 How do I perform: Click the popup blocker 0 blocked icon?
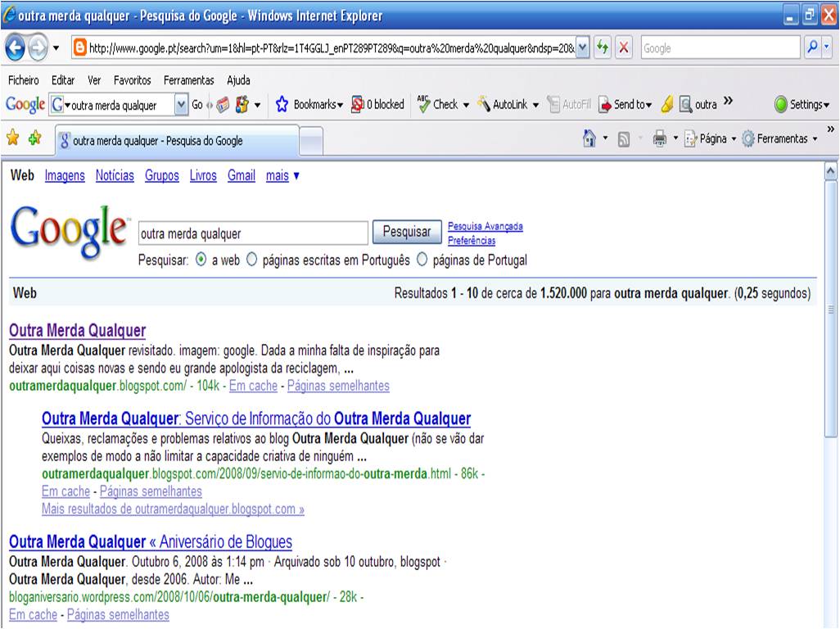click(357, 105)
